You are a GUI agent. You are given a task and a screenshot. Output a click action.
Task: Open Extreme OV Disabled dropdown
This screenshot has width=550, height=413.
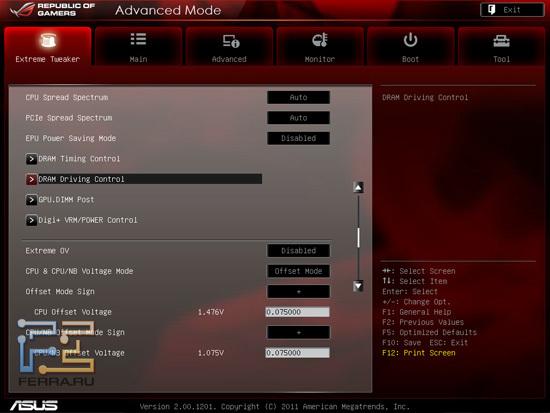299,251
